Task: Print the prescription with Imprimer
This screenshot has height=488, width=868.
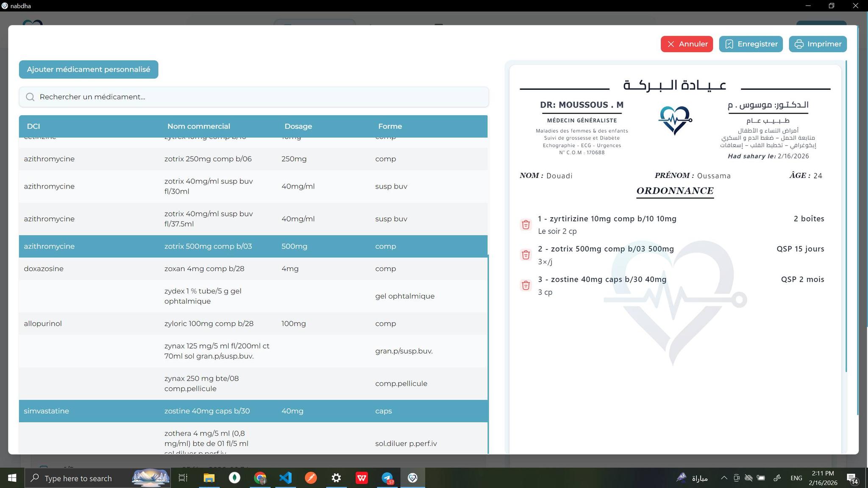Action: [x=818, y=44]
